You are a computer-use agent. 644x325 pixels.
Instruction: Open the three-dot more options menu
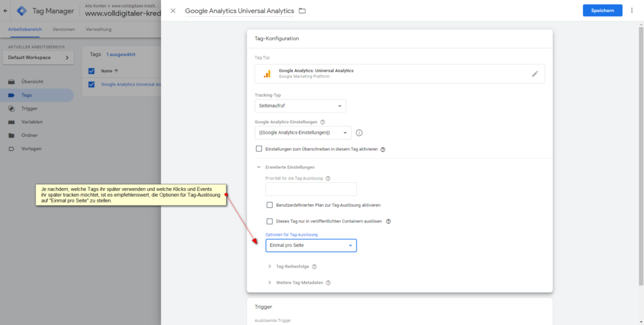pyautogui.click(x=631, y=11)
